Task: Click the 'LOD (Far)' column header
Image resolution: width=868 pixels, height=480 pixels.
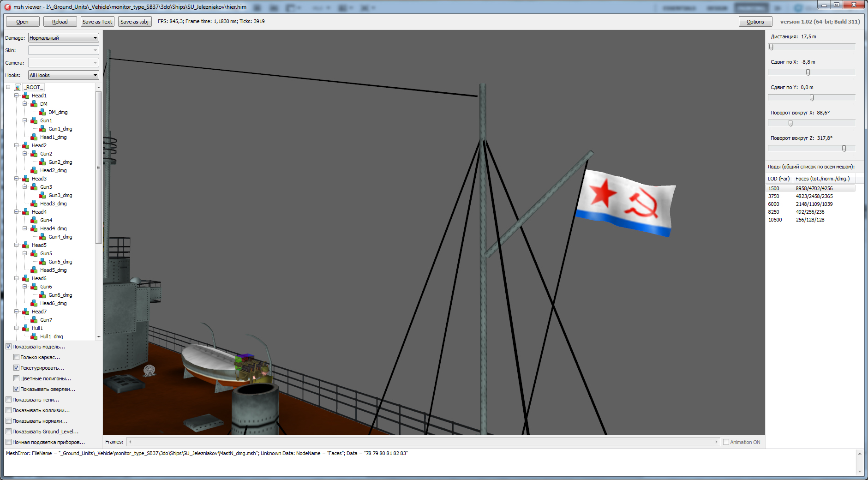Action: point(780,179)
